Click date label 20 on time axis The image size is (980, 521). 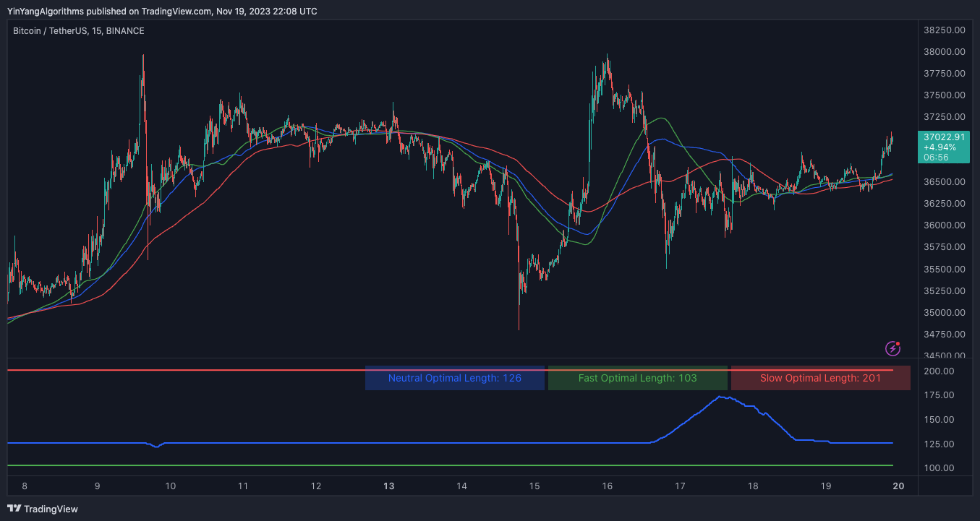pyautogui.click(x=898, y=486)
